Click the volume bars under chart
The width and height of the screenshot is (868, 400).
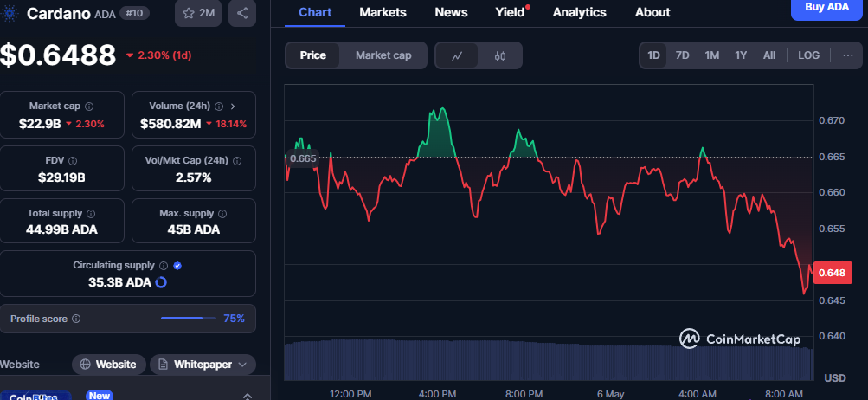[x=548, y=359]
